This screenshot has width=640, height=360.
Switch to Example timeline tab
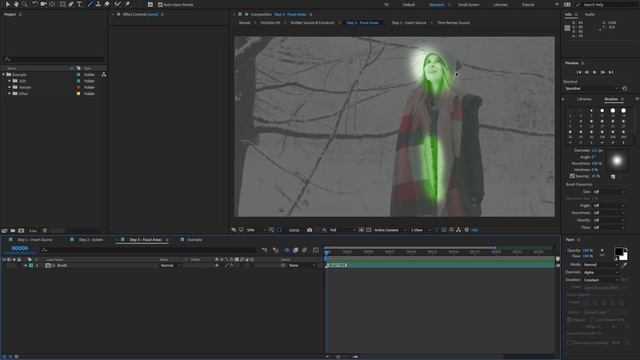[x=194, y=240]
